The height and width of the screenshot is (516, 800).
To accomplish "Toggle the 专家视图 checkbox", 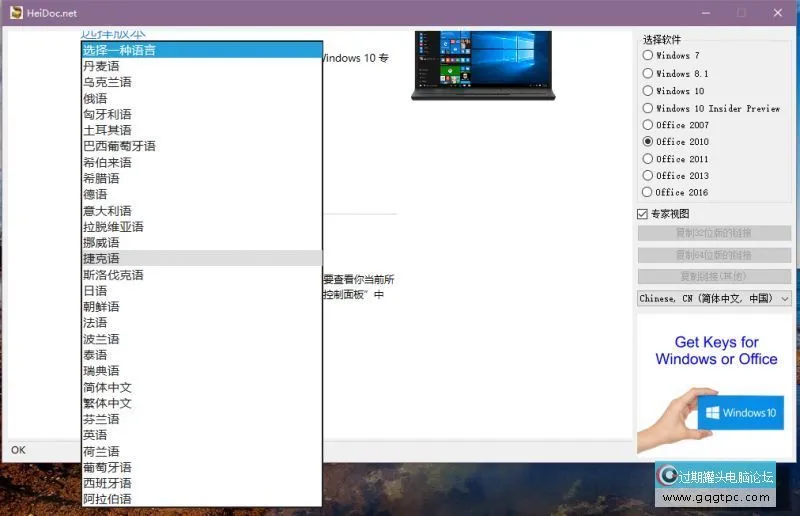I will click(x=643, y=214).
